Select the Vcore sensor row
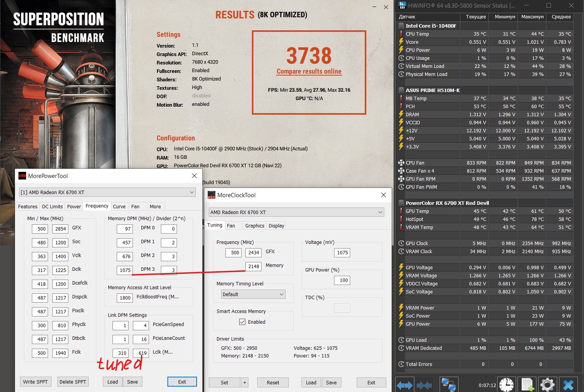Image resolution: width=584 pixels, height=392 pixels. [485, 42]
